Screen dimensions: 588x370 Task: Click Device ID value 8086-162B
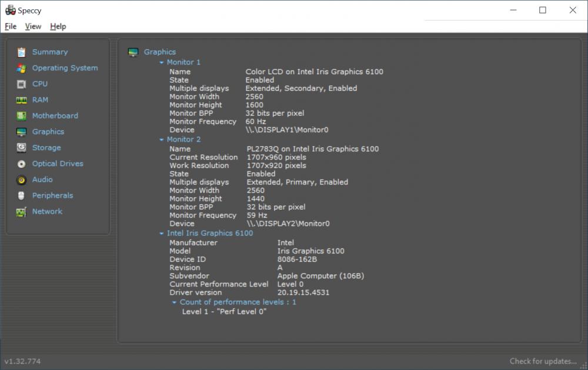coord(297,259)
